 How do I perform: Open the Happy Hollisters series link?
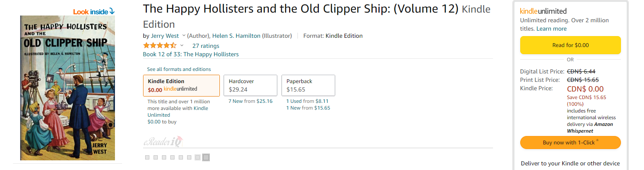coord(191,54)
